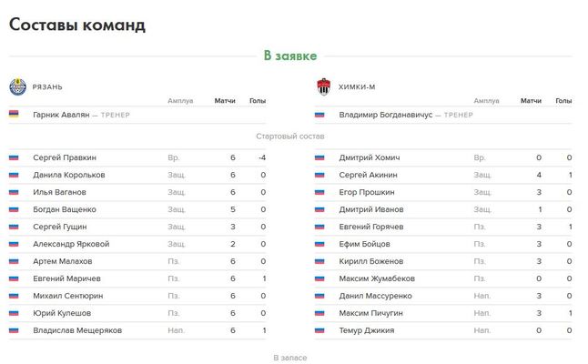Select coach Гарник Авалян
This screenshot has height=364, width=588.
[61, 115]
